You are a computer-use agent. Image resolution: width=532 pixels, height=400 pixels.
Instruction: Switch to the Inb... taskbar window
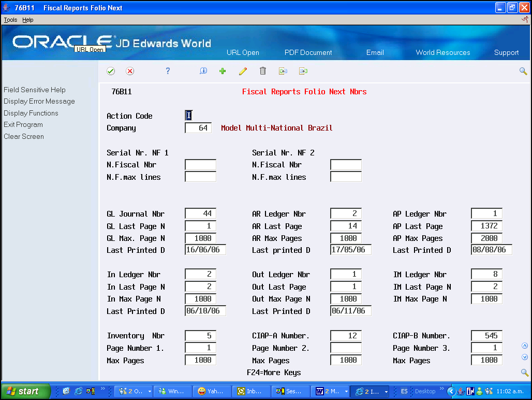point(251,391)
